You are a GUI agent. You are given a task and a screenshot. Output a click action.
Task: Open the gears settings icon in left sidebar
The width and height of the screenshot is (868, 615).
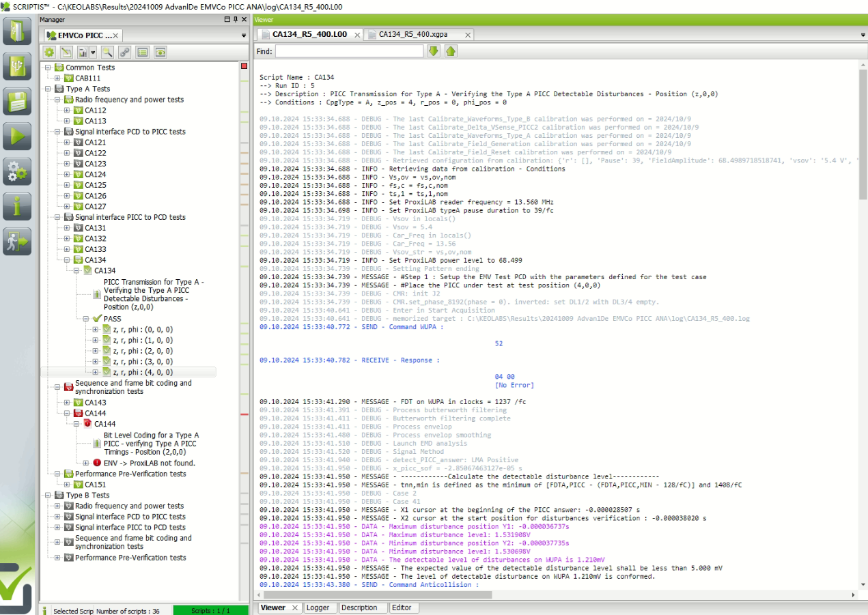tap(17, 171)
